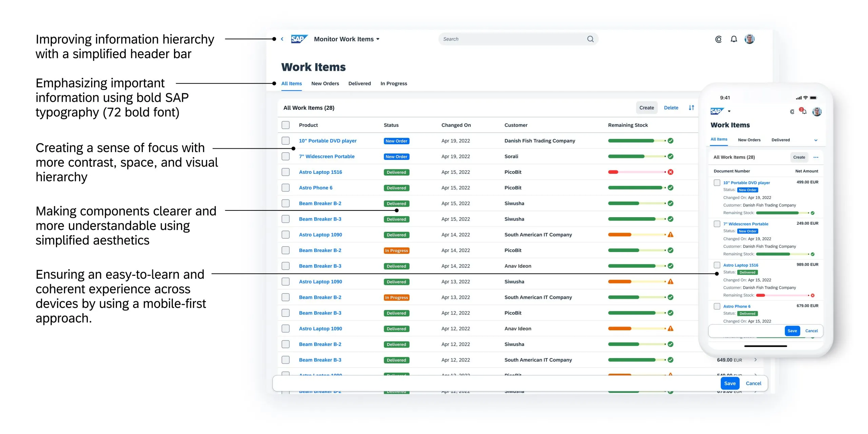Open the Astro Laptop 1516 product link

320,172
